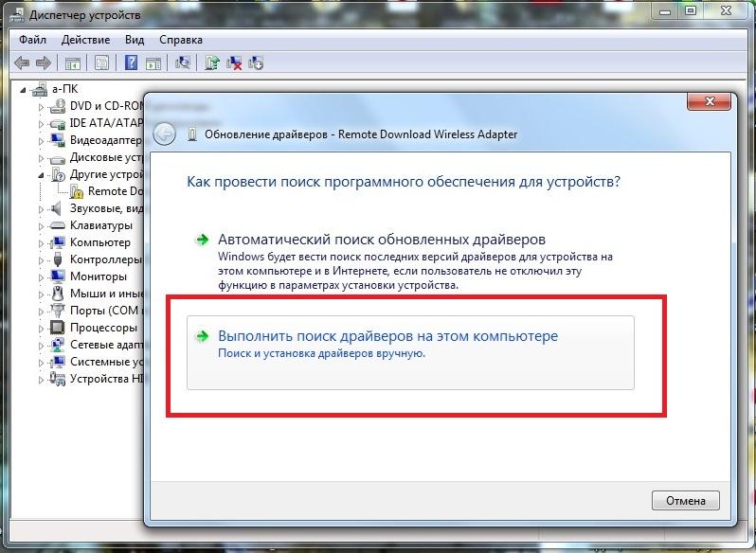Click the Update driver software toolbar icon
The image size is (756, 553).
point(211,62)
